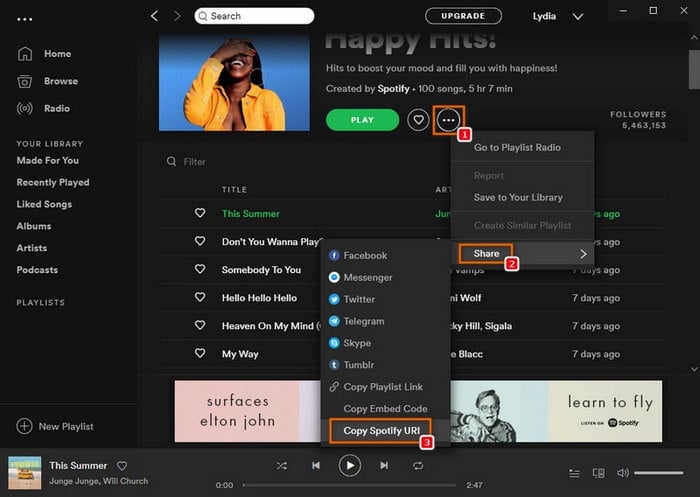Select the Somebody To You track
The image size is (700, 497).
(x=261, y=270)
